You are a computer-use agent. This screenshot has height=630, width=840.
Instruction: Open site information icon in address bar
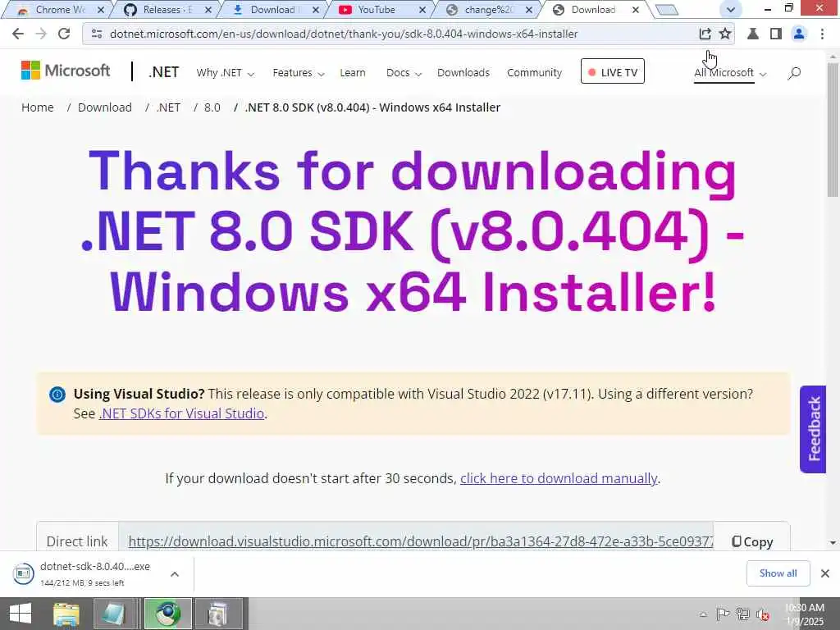pyautogui.click(x=97, y=34)
